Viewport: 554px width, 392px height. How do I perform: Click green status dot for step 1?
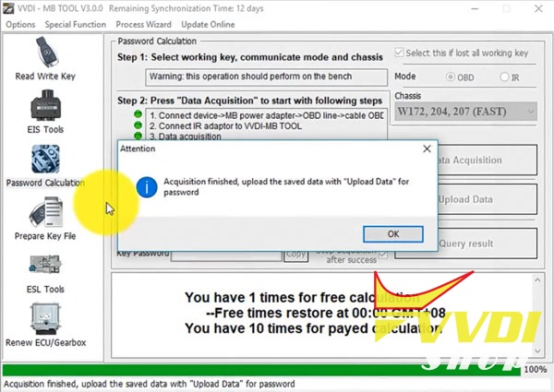[138, 114]
